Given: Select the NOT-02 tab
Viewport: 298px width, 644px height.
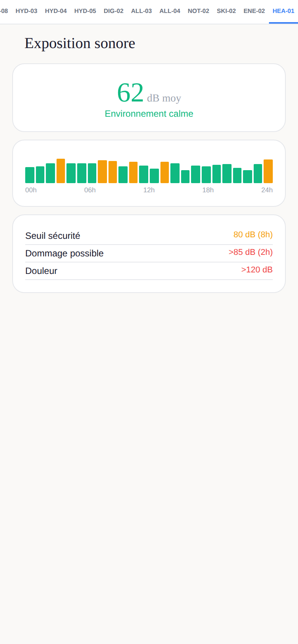Looking at the screenshot, I should tap(198, 11).
